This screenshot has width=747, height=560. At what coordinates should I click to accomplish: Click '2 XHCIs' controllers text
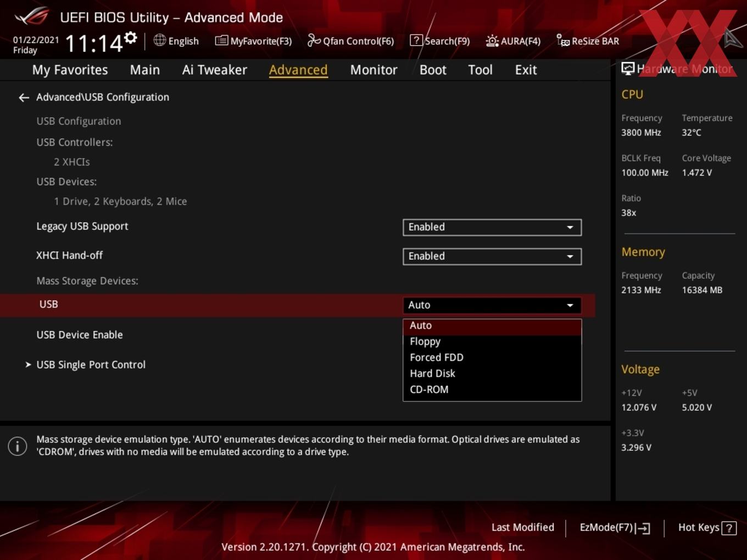tap(72, 162)
